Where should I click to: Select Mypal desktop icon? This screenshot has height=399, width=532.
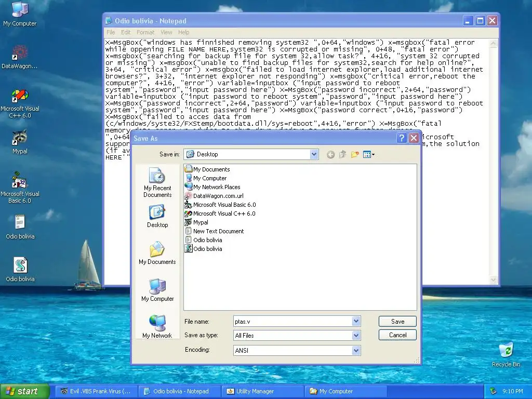[x=20, y=142]
